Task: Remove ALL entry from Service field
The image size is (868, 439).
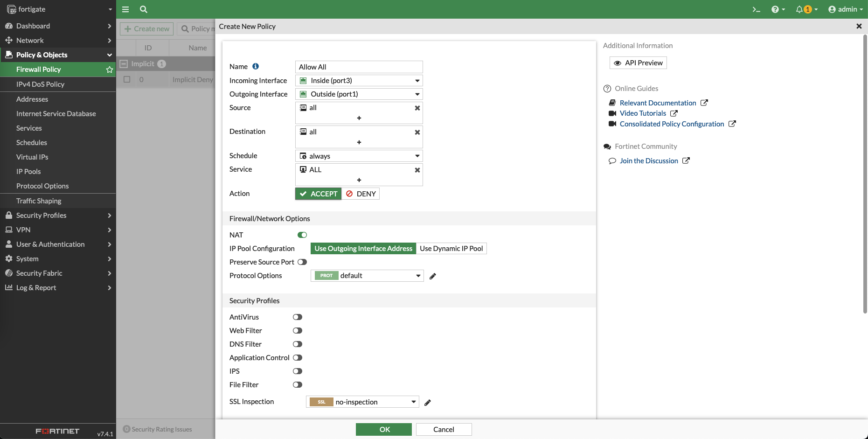Action: [x=417, y=170]
